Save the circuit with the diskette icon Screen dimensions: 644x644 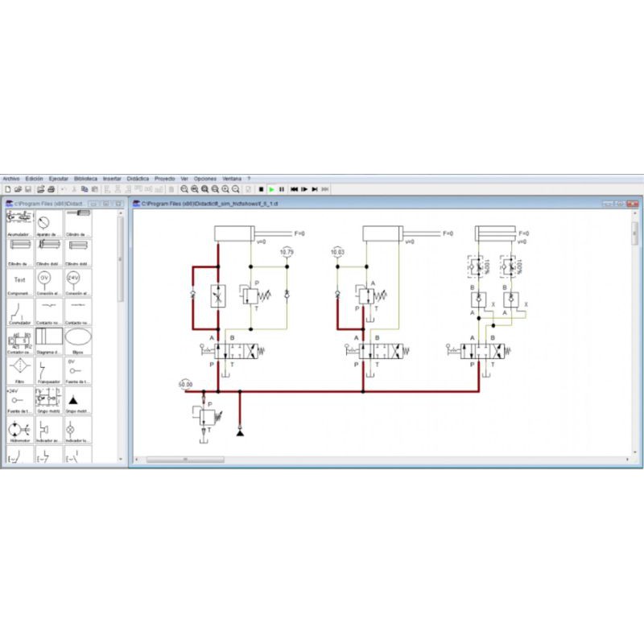click(x=28, y=189)
